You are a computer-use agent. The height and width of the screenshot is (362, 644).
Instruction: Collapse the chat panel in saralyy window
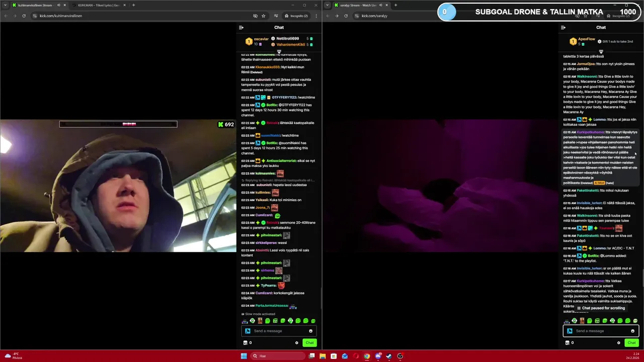coord(563,28)
